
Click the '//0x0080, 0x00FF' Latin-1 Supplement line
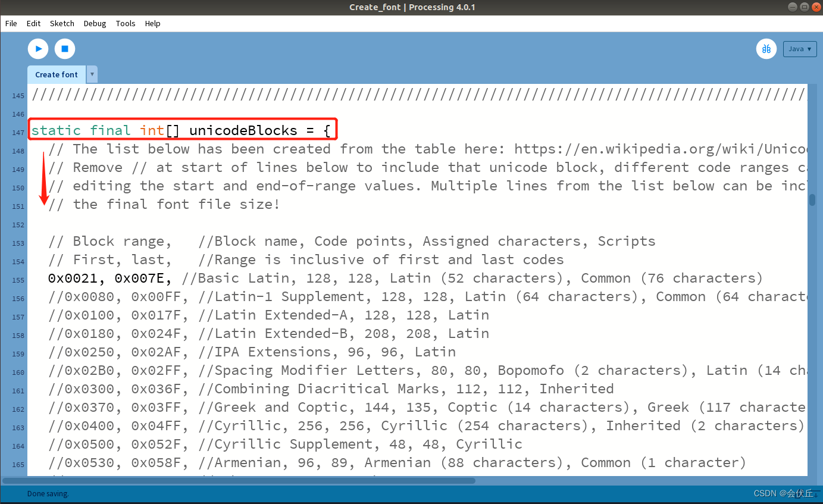tap(427, 296)
